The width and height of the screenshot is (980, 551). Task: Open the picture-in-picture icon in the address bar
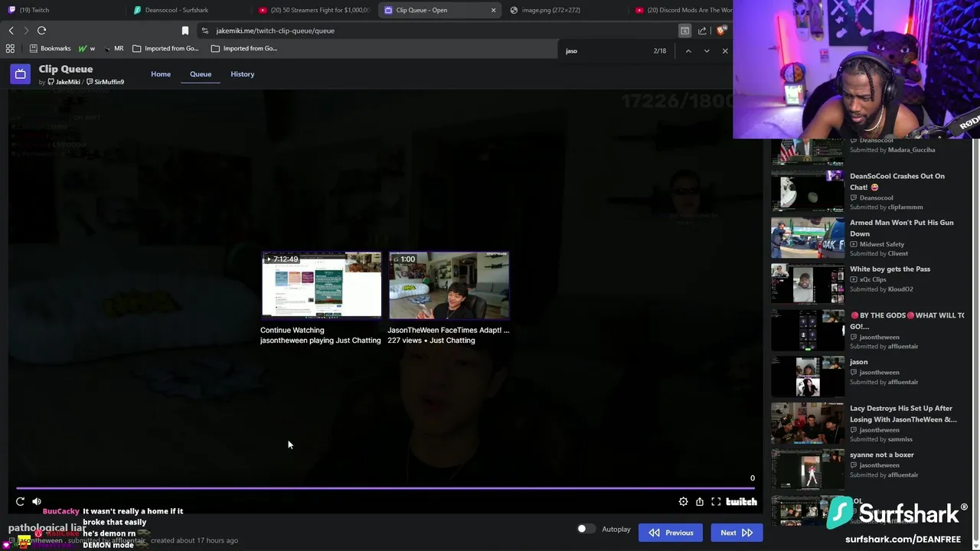[684, 31]
